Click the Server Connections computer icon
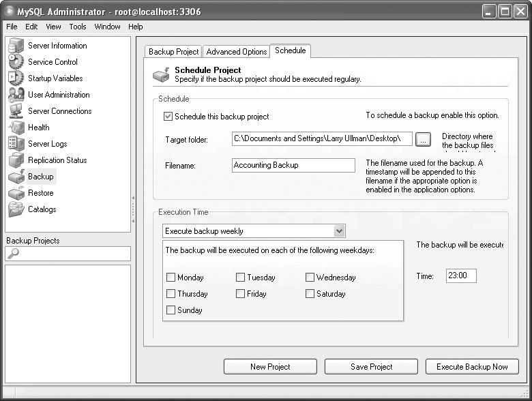 (x=16, y=111)
